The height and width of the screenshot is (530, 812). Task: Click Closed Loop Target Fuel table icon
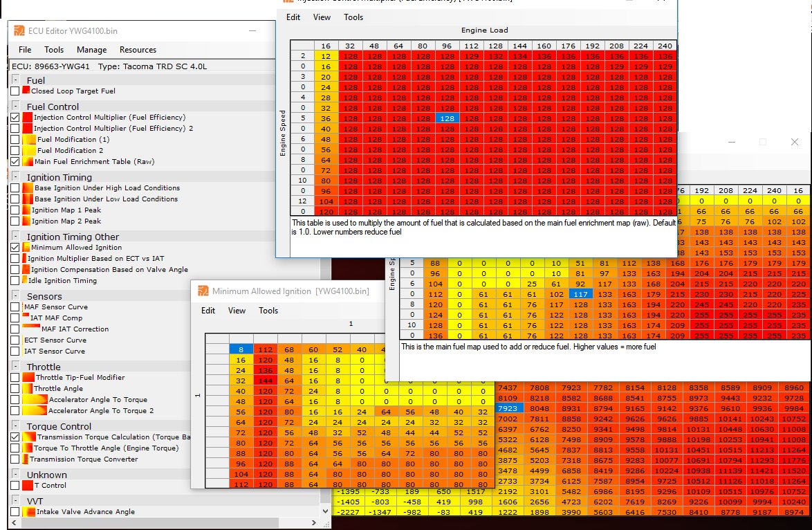click(26, 90)
